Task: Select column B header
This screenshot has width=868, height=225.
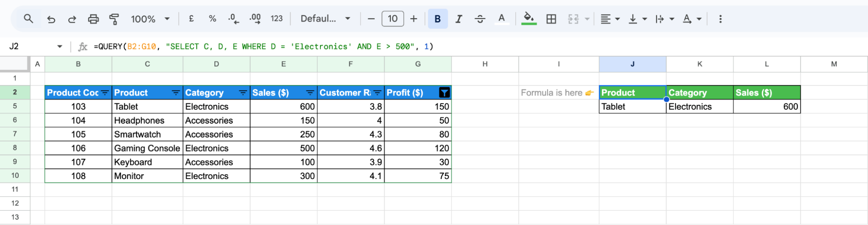Action: (x=78, y=64)
